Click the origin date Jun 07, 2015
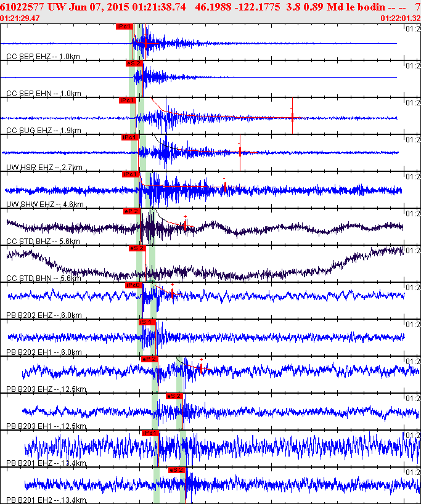This screenshot has width=421, height=504. pyautogui.click(x=102, y=7)
